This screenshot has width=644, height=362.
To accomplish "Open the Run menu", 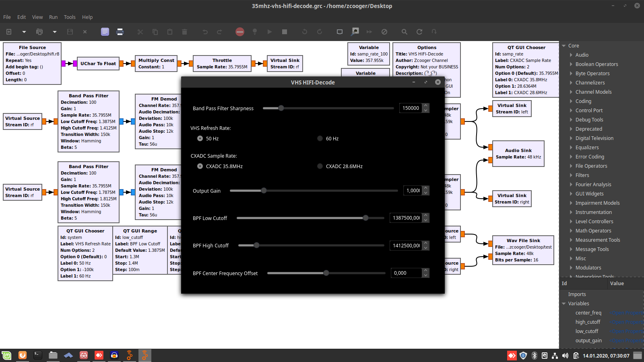I will pos(53,17).
